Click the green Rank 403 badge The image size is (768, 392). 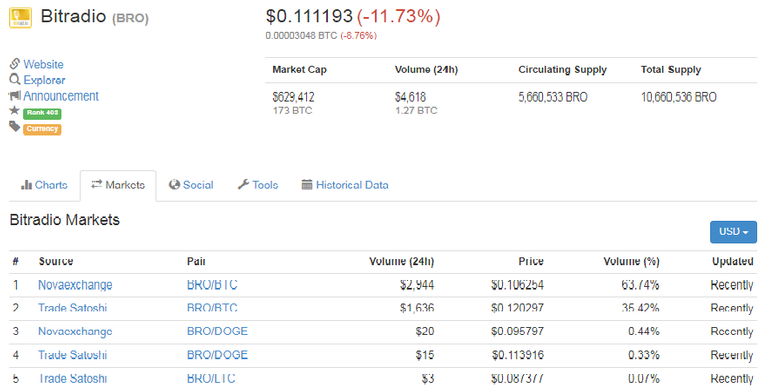point(42,113)
